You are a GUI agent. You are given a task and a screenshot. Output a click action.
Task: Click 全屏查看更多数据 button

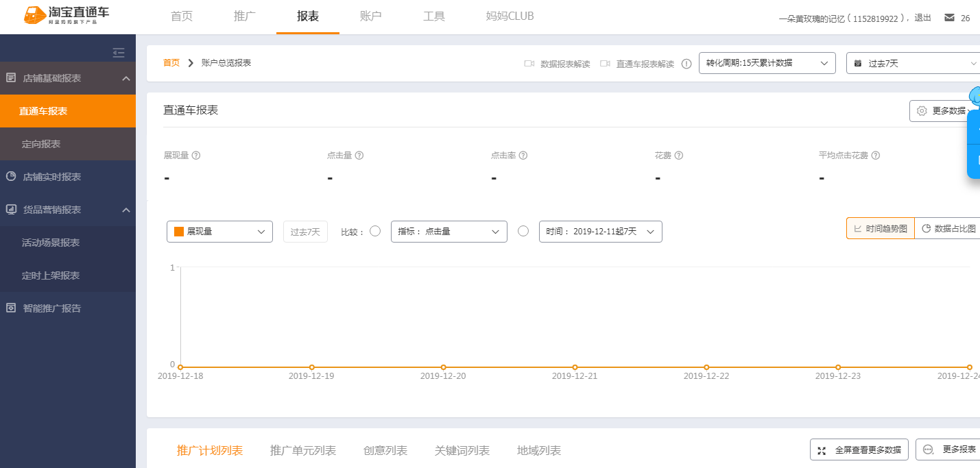pyautogui.click(x=859, y=450)
